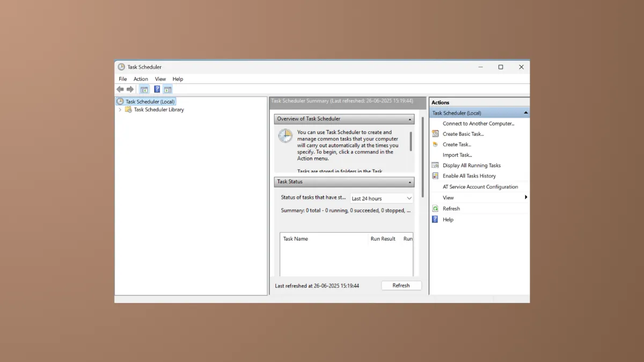
Task: Collapse the Task Status section
Action: (410, 182)
